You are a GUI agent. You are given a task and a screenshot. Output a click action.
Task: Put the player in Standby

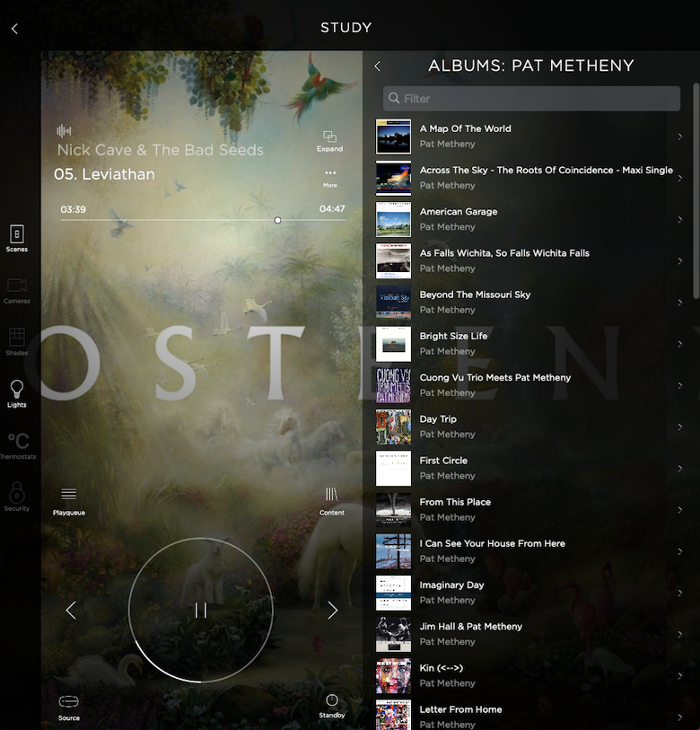331,703
